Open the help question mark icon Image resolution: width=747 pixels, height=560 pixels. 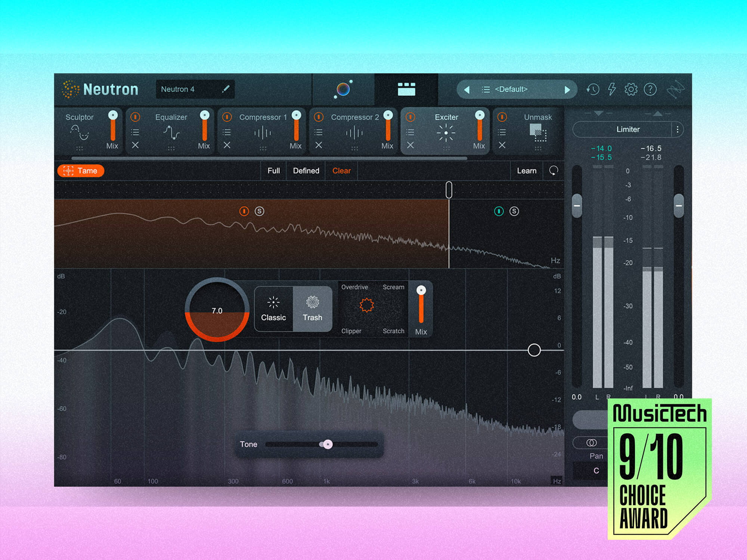[x=650, y=89]
